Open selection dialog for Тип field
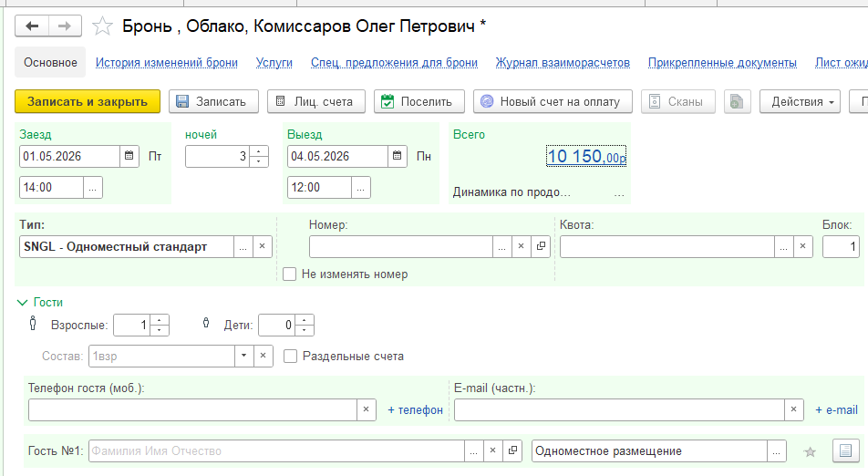This screenshot has height=476, width=868. click(243, 247)
